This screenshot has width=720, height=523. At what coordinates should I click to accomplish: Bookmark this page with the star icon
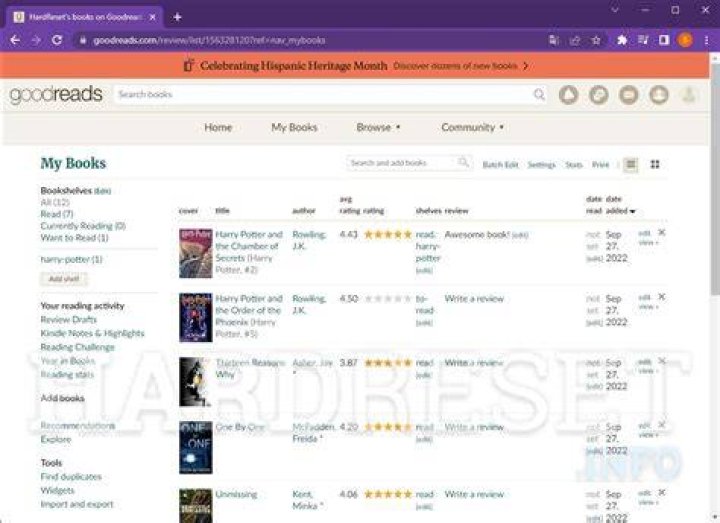coord(596,40)
